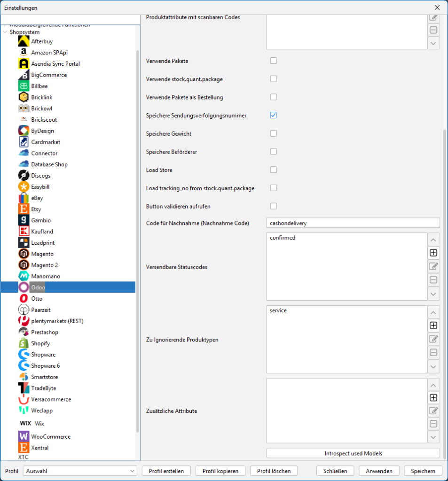Click the Code für Nachnahme text field
This screenshot has height=481, width=448.
click(353, 223)
